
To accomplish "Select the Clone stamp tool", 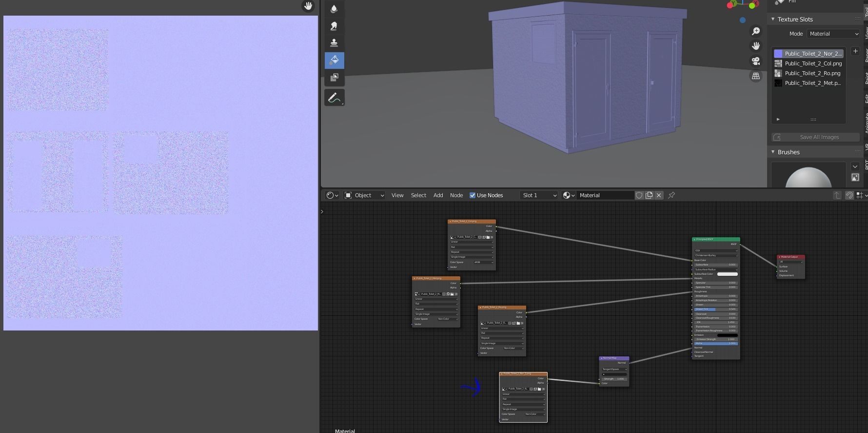I will pos(334,43).
